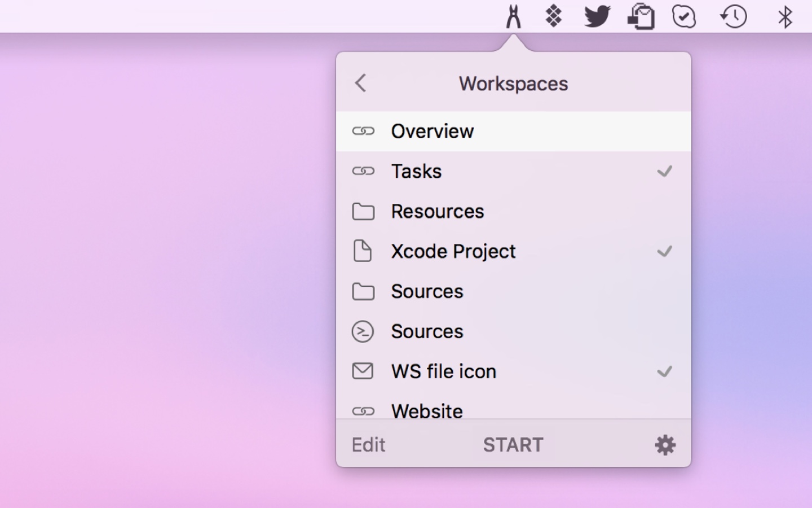Open the cloud checkmark menu bar item

click(x=683, y=16)
